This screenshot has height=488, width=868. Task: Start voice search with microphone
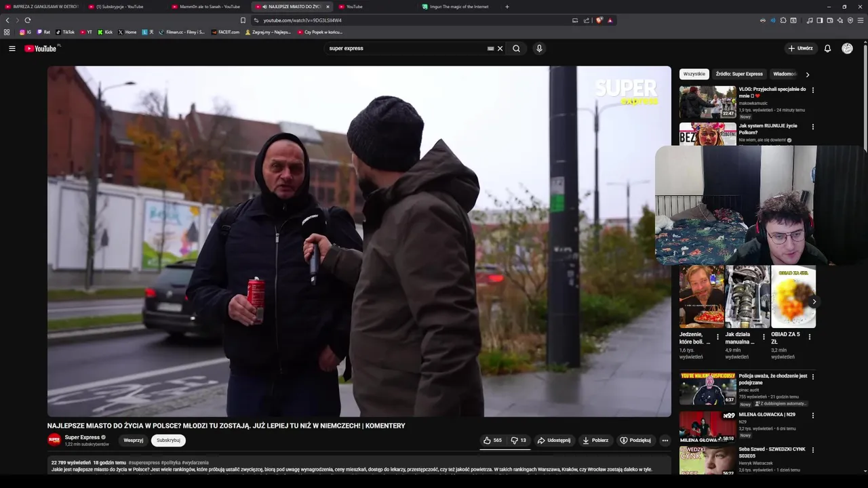pos(539,48)
